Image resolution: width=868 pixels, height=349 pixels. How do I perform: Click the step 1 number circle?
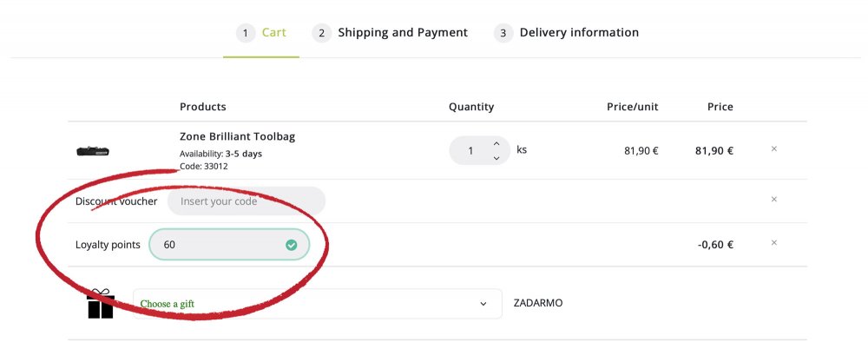click(246, 33)
